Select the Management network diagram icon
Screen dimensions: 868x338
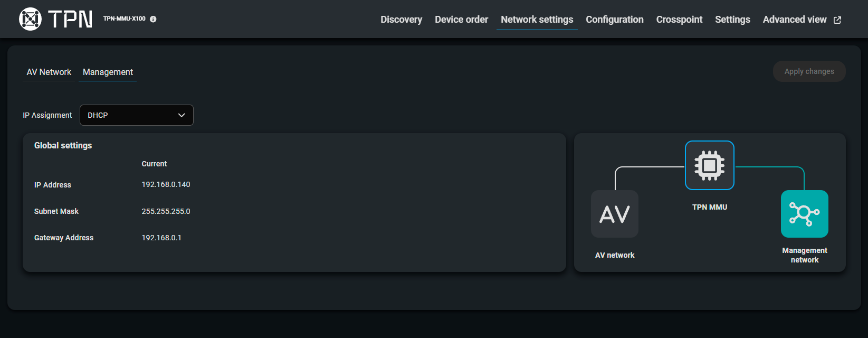point(805,214)
